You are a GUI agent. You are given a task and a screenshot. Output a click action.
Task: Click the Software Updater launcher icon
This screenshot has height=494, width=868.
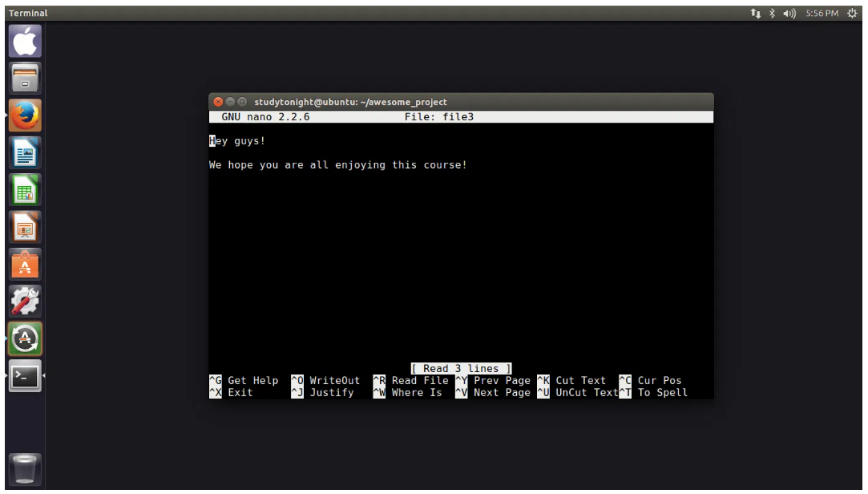point(24,339)
